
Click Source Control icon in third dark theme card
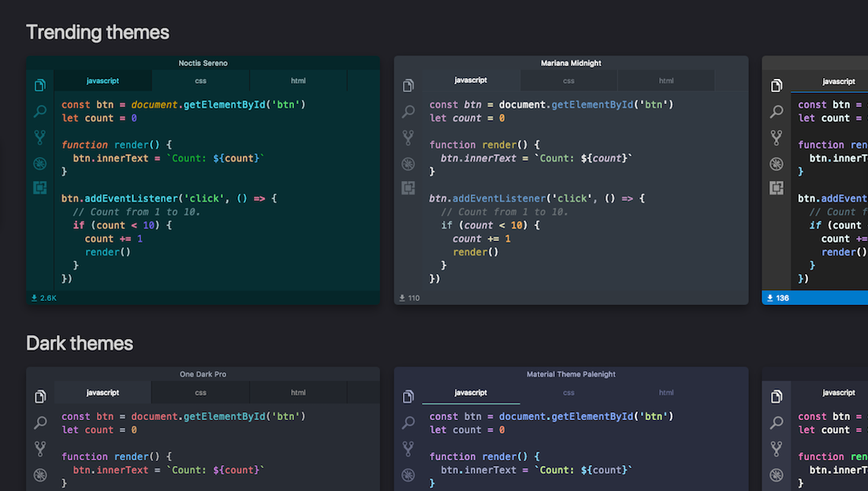777,448
